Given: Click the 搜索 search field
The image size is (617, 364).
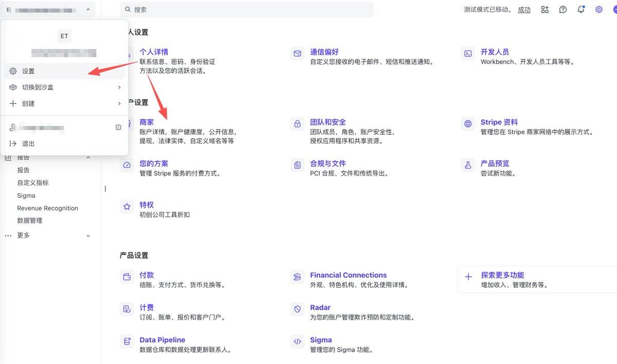Looking at the screenshot, I should (247, 10).
